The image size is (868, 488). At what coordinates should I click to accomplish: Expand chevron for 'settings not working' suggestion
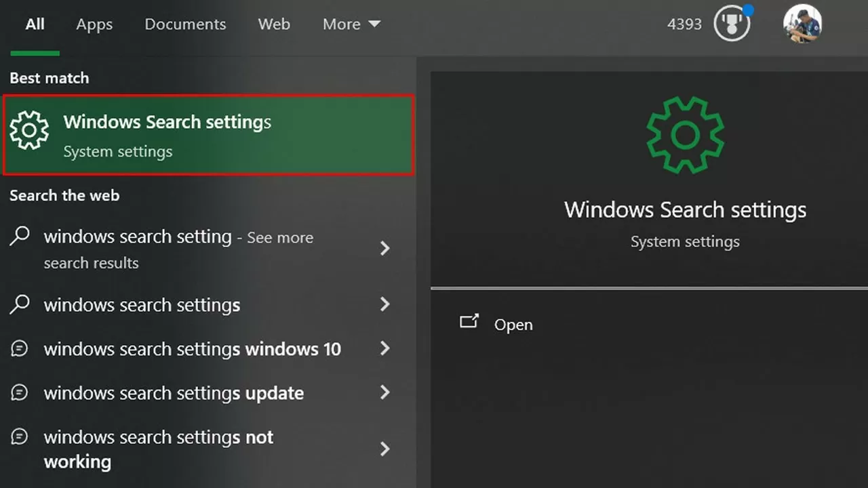(x=385, y=449)
